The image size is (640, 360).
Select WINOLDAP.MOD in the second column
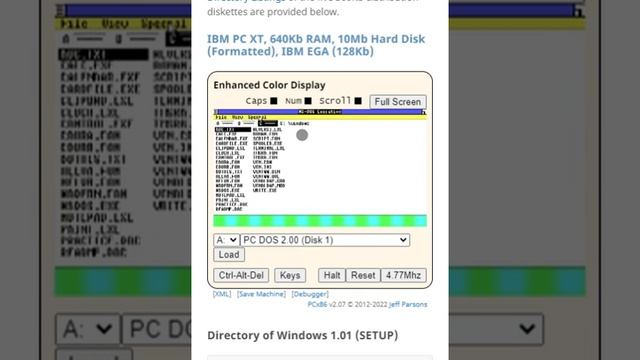pos(269,186)
